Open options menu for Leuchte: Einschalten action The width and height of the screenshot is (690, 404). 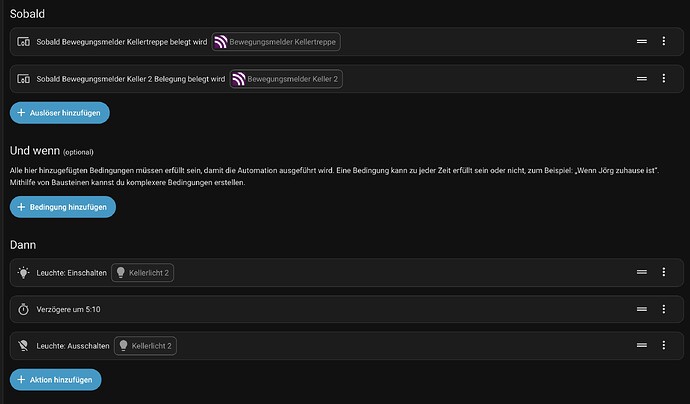tap(664, 272)
